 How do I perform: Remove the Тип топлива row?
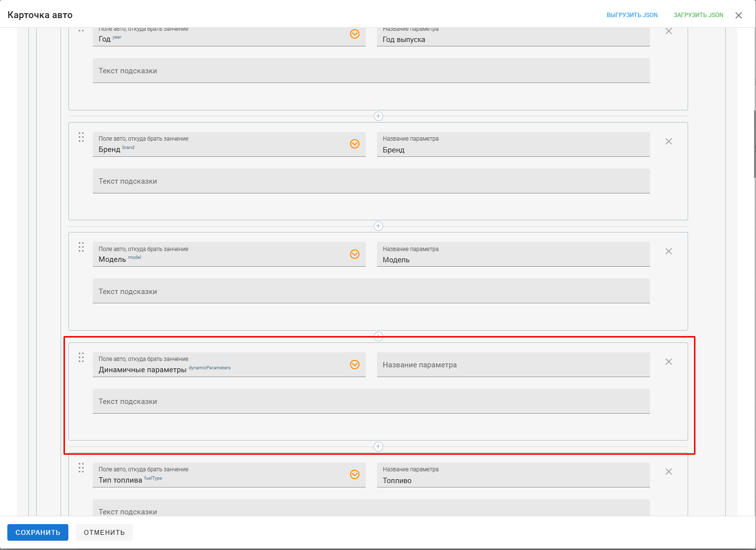[x=669, y=472]
